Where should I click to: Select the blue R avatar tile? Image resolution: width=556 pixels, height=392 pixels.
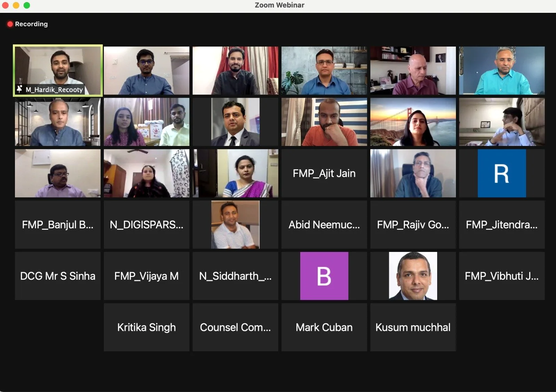[502, 173]
